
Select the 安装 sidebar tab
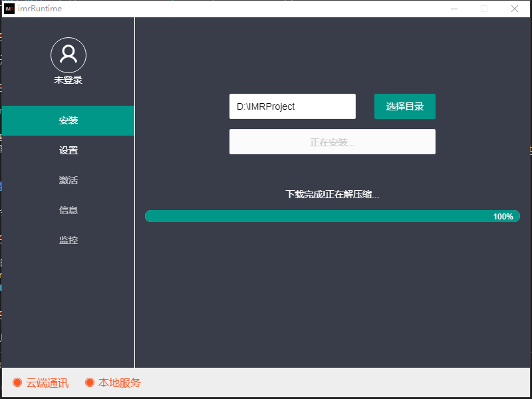[x=68, y=121]
